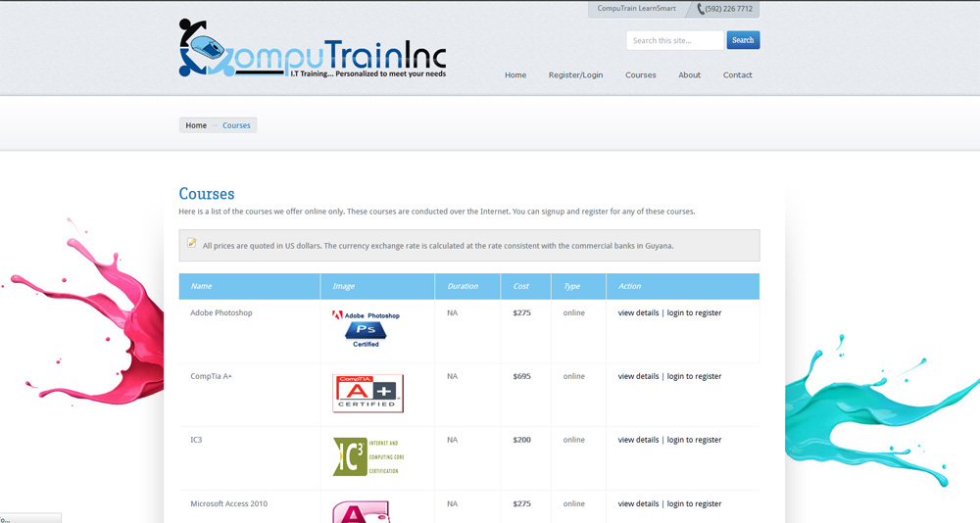View details for Microsoft Access 2010

click(x=638, y=503)
